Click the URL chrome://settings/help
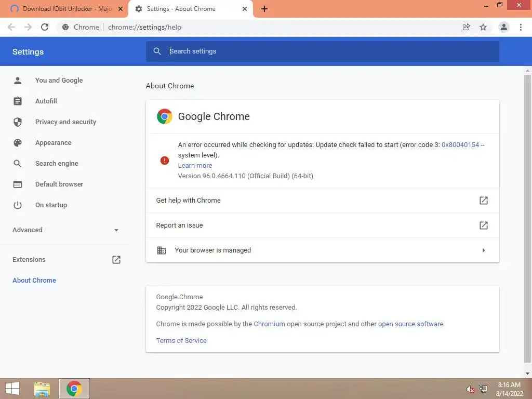 144,27
